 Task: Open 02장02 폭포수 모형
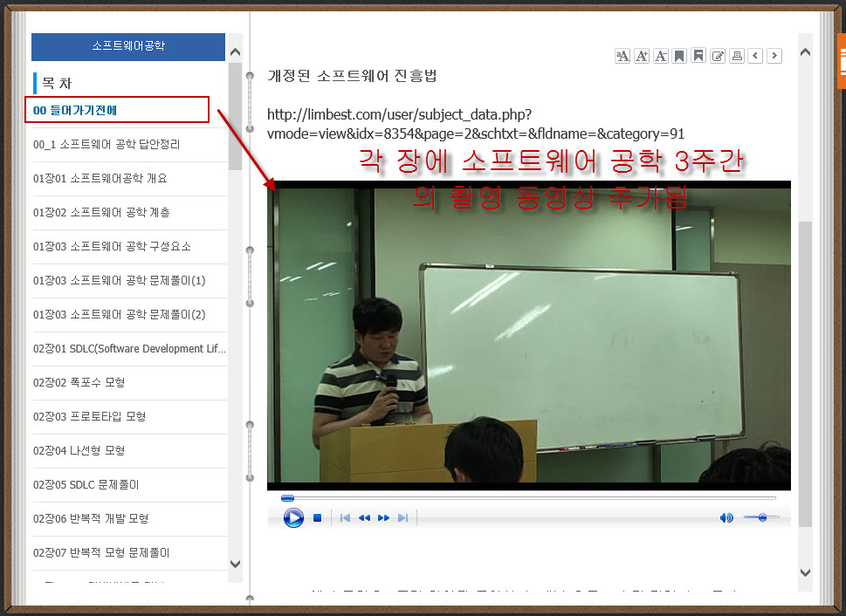[130, 382]
